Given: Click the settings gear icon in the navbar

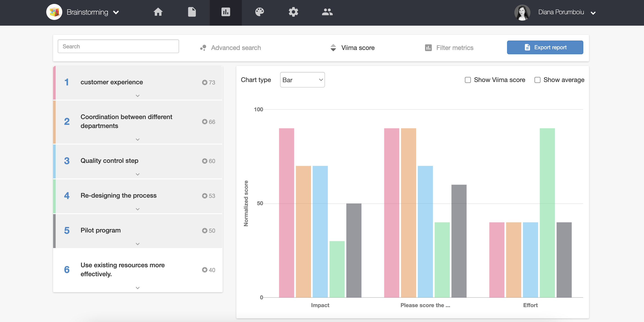Looking at the screenshot, I should click(293, 11).
